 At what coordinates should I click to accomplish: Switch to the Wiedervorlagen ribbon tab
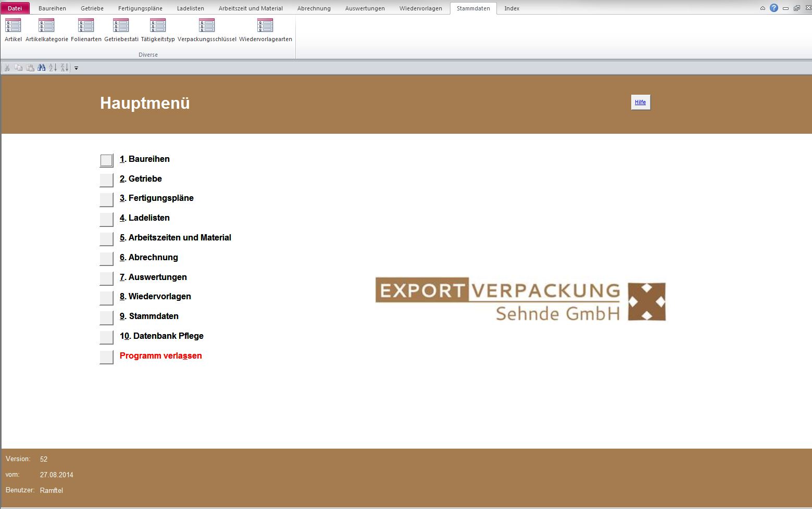(421, 8)
